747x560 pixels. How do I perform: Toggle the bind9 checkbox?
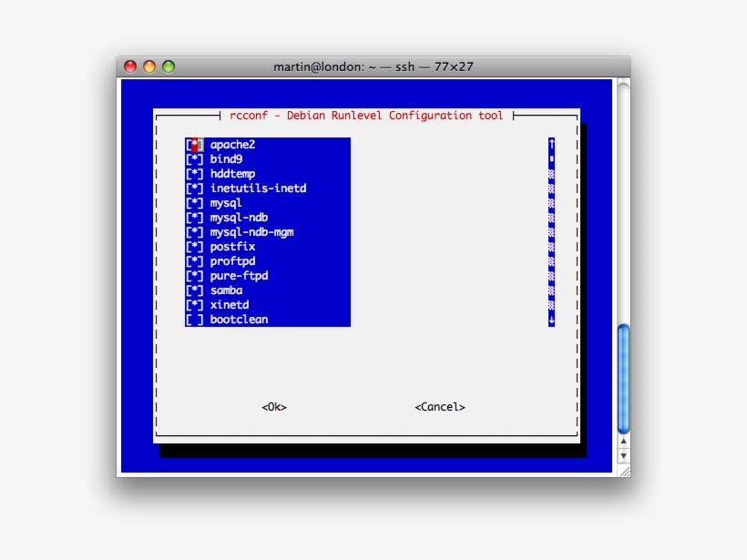point(194,159)
